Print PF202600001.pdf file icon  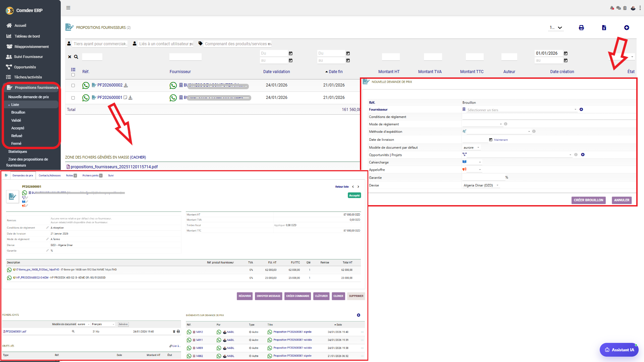tap(178, 331)
